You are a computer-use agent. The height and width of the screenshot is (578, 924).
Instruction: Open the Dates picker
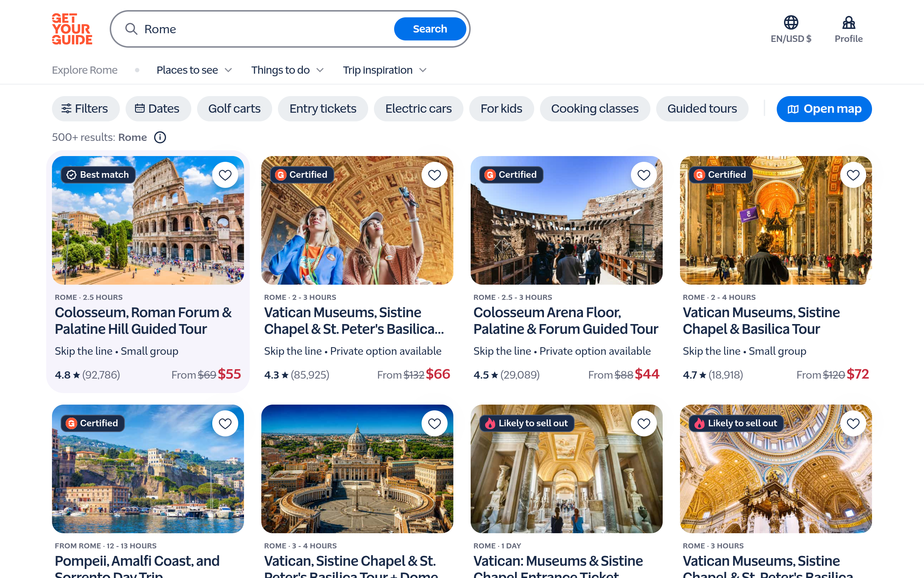coord(158,109)
